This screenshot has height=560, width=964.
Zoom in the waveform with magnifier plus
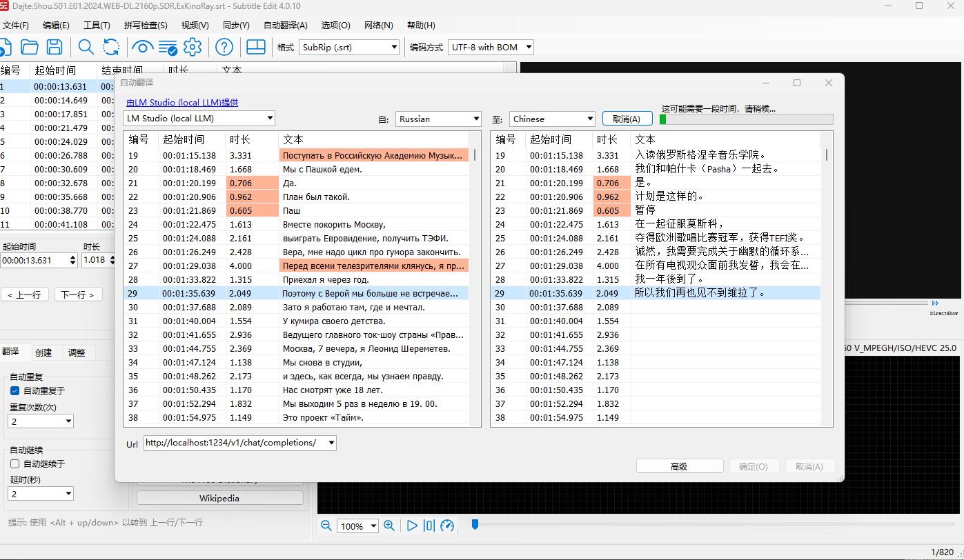pos(389,526)
